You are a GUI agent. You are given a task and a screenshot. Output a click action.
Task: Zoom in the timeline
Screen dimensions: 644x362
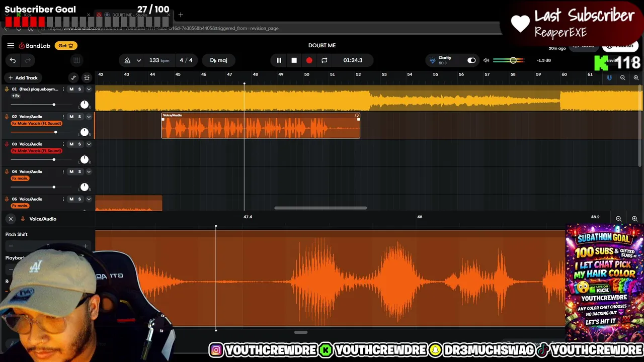pyautogui.click(x=636, y=78)
